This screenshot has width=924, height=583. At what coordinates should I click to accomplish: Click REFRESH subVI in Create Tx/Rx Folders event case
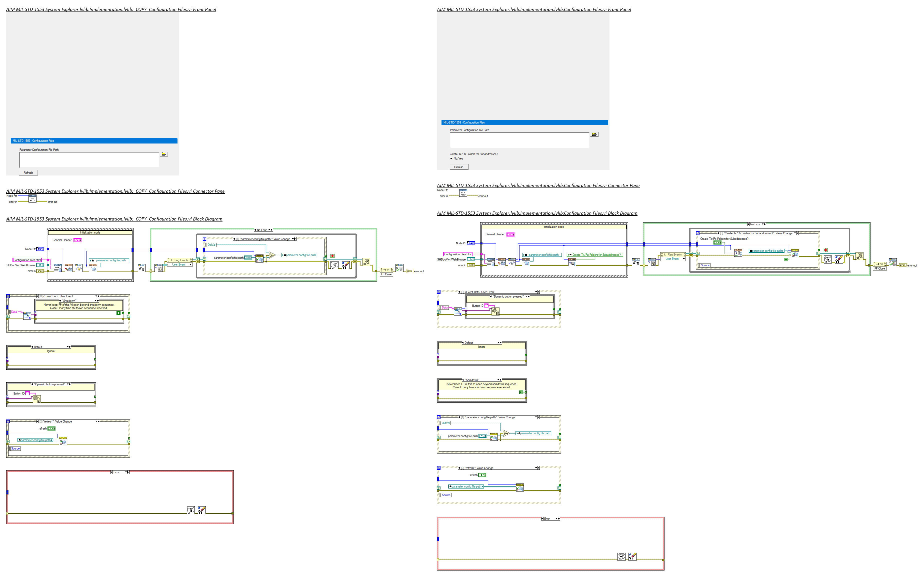point(795,253)
